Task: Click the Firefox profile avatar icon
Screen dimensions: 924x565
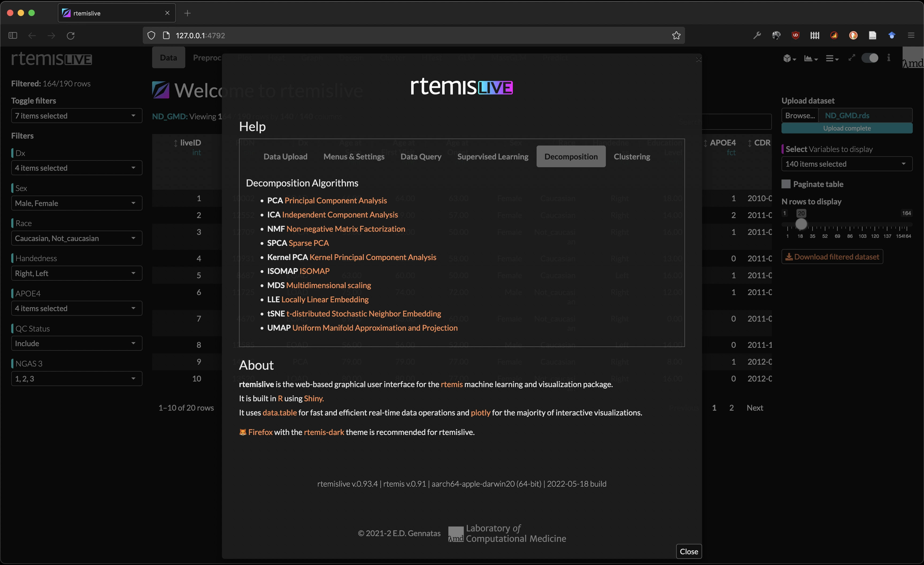Action: coord(776,35)
